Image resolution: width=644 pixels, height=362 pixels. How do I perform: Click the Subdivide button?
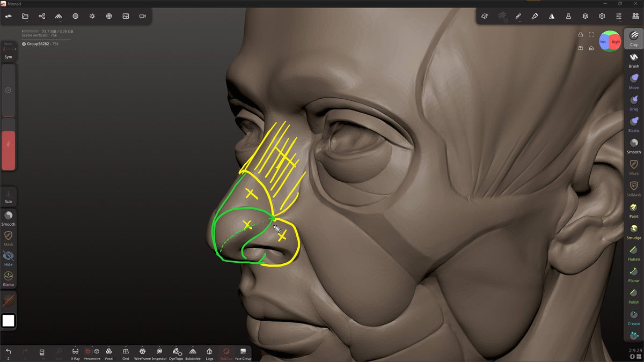193,353
